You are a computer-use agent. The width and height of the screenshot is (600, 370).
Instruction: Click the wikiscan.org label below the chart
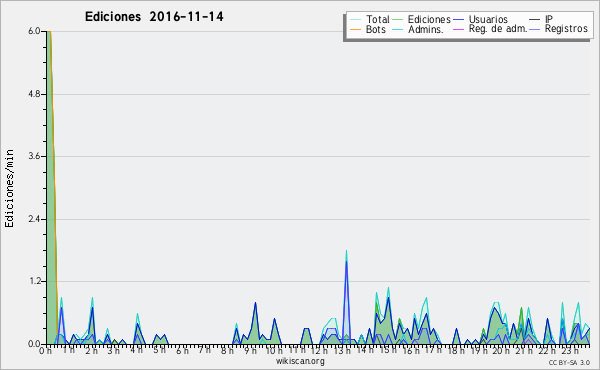(300, 361)
